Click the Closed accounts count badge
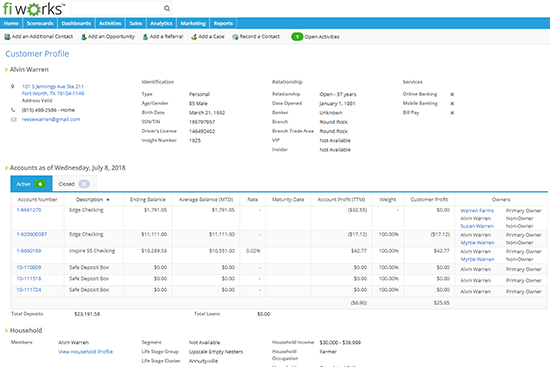This screenshot has height=367, width=550. click(84, 184)
